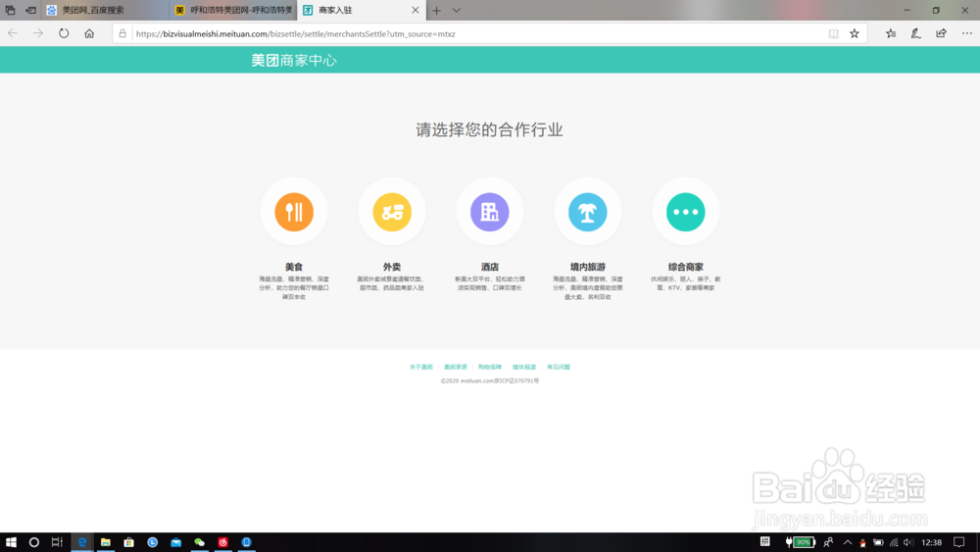Click the 外卖 category title
980x552 pixels.
pyautogui.click(x=392, y=267)
